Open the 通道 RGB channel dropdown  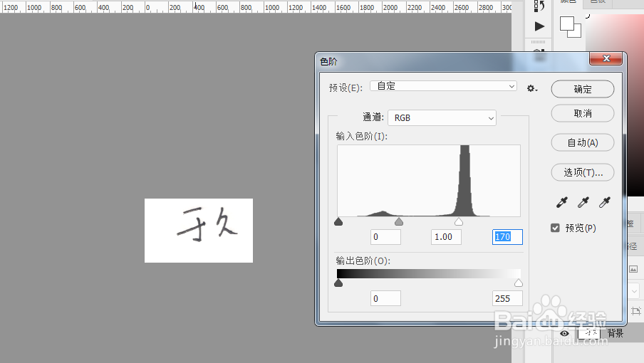click(x=442, y=118)
